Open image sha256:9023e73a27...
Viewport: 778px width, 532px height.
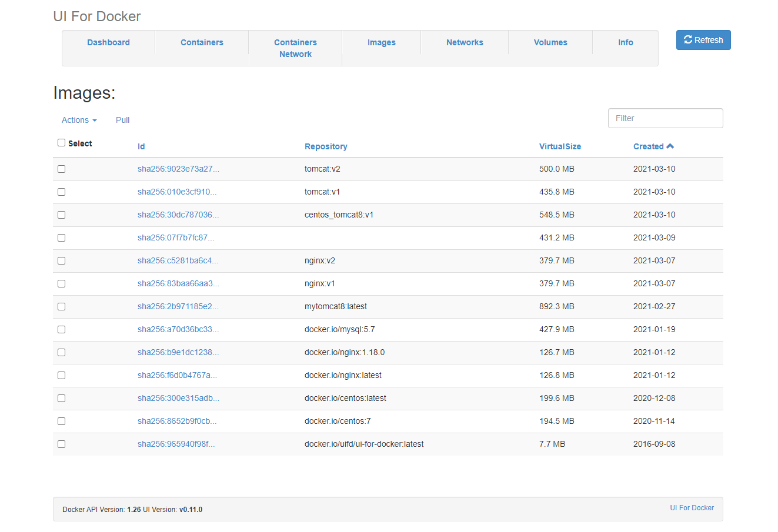click(x=178, y=169)
